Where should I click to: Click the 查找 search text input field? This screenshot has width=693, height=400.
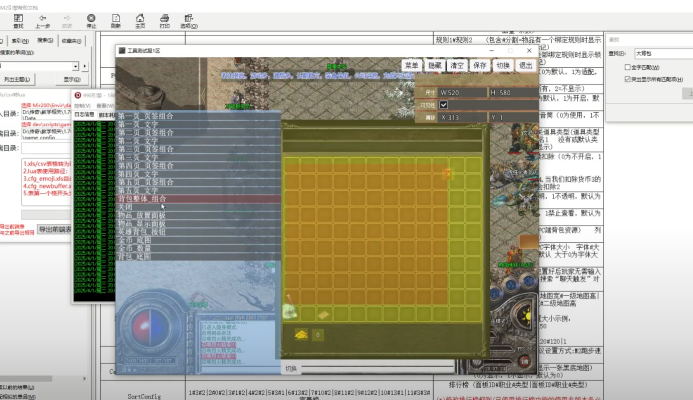(660, 54)
